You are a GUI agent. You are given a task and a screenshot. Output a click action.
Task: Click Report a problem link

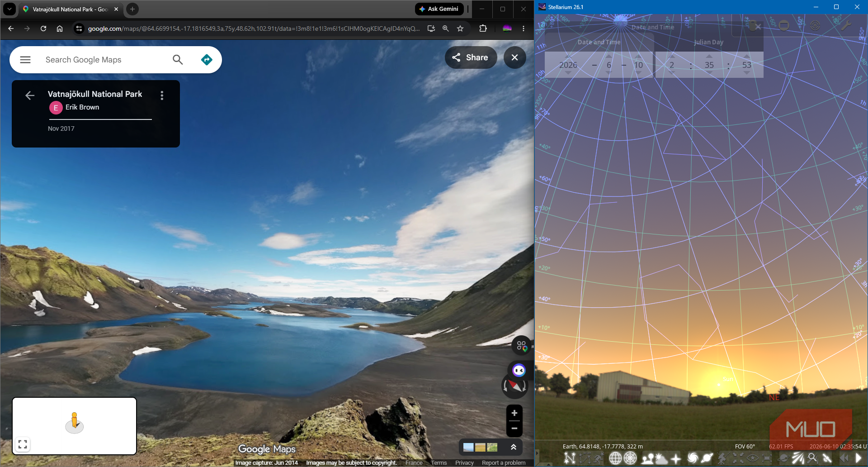coord(504,462)
